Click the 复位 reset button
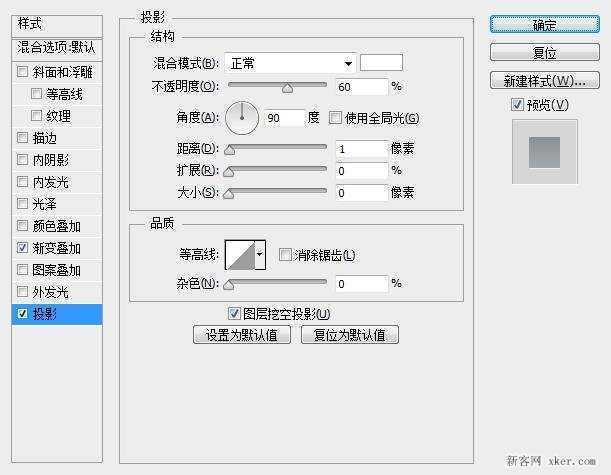 544,52
